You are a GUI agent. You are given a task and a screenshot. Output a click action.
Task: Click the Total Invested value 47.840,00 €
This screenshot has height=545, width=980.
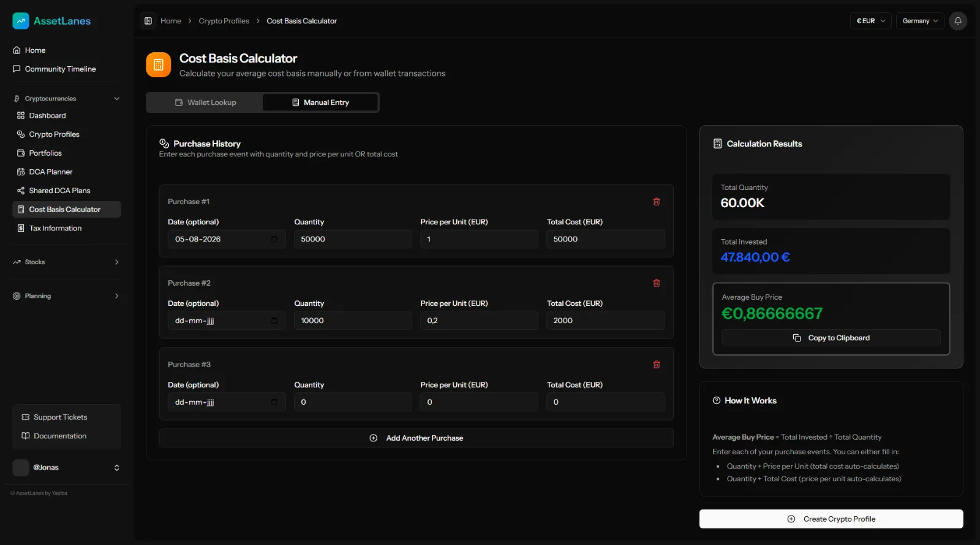755,257
